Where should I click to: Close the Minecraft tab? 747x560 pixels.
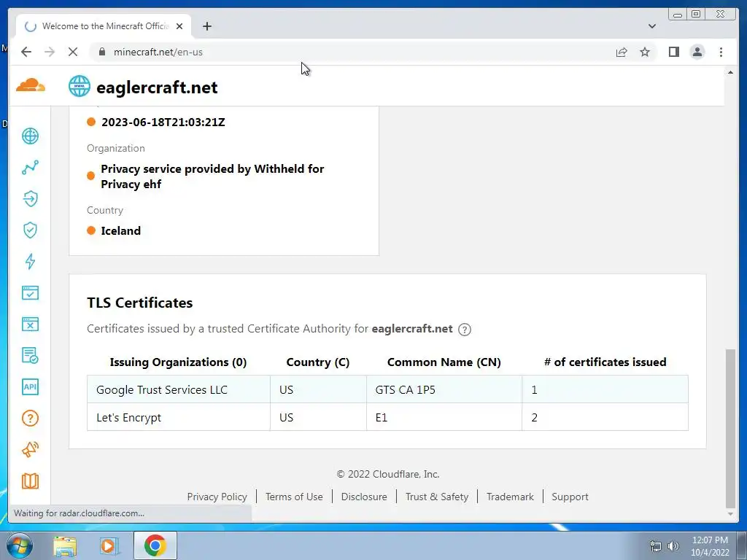(x=179, y=26)
